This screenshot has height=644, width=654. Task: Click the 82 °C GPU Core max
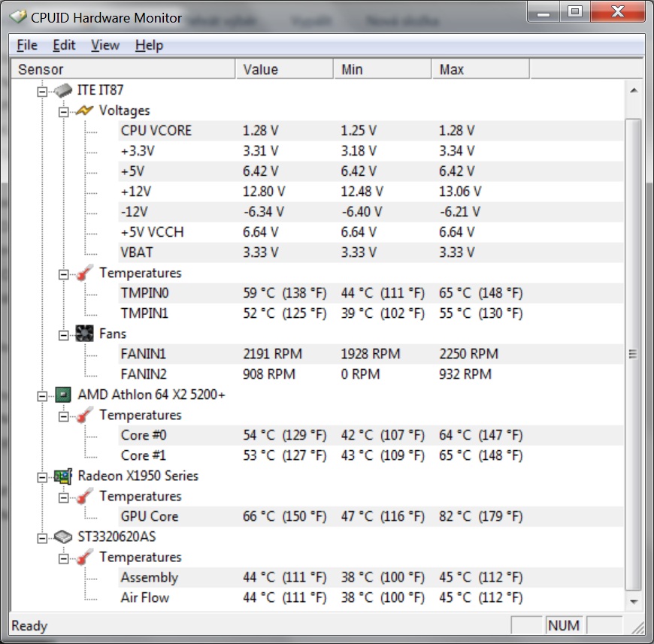click(480, 516)
